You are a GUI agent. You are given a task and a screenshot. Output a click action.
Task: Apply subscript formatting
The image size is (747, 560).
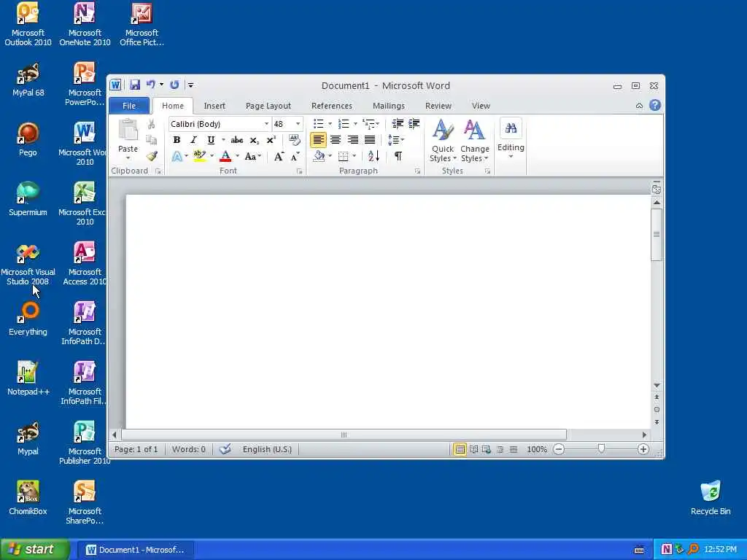tap(255, 140)
